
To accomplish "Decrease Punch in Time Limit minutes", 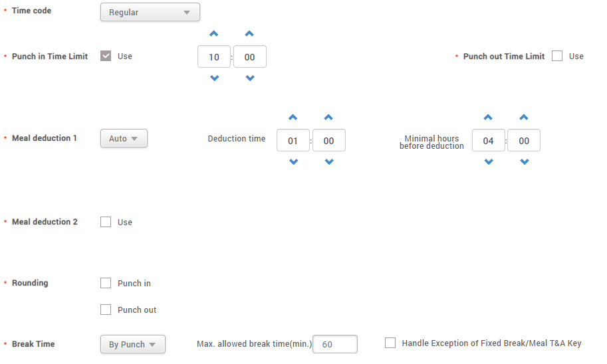I will click(249, 78).
